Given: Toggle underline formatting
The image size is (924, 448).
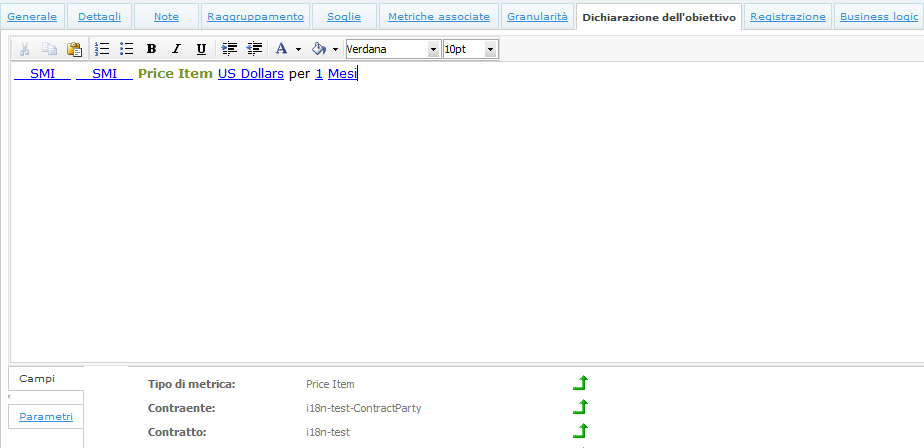Looking at the screenshot, I should click(201, 49).
